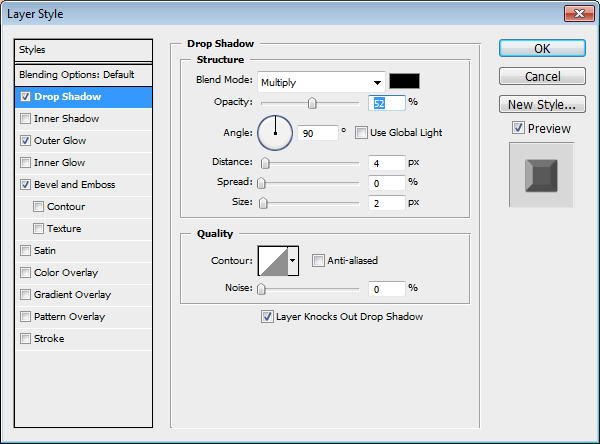Enable the Pattern Overlay checkbox
The width and height of the screenshot is (600, 444).
(x=25, y=317)
